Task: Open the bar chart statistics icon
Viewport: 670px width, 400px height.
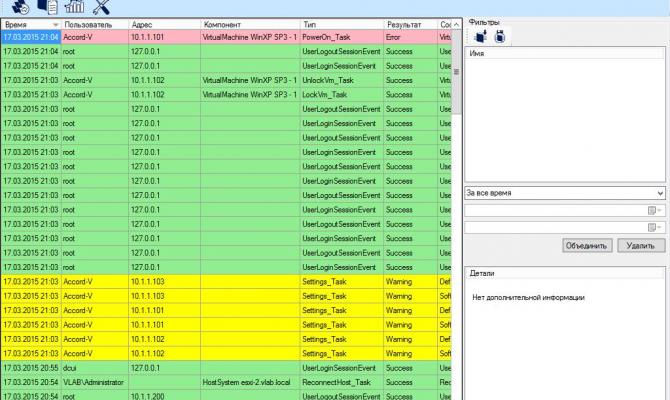Action: click(74, 6)
